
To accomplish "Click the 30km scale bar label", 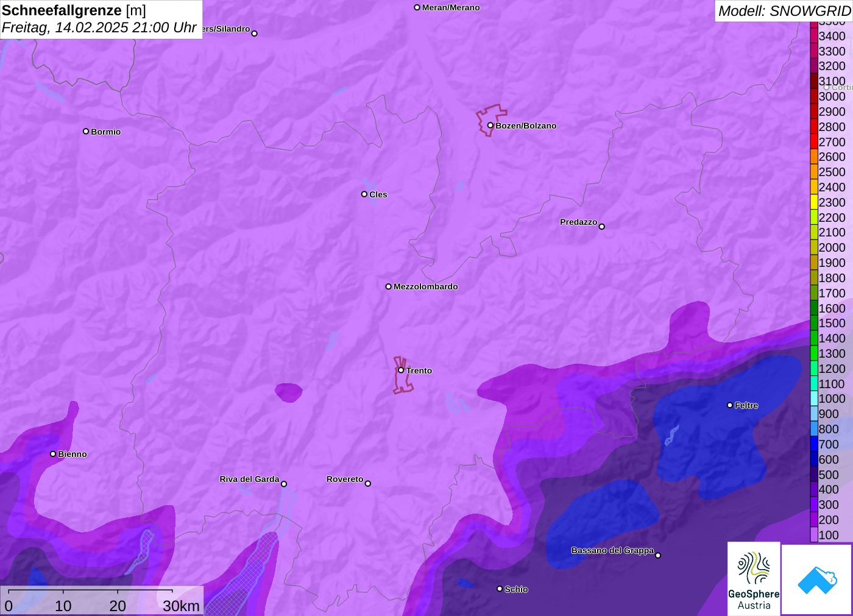I will coord(181,606).
